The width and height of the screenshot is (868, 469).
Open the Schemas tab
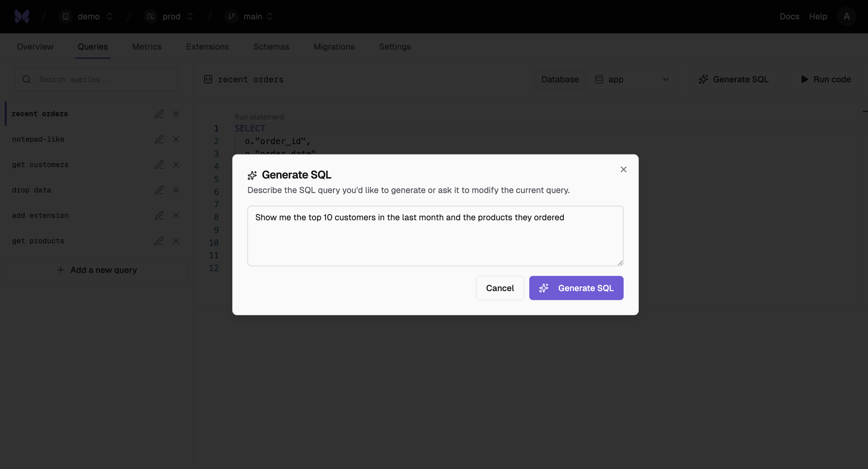click(x=271, y=47)
